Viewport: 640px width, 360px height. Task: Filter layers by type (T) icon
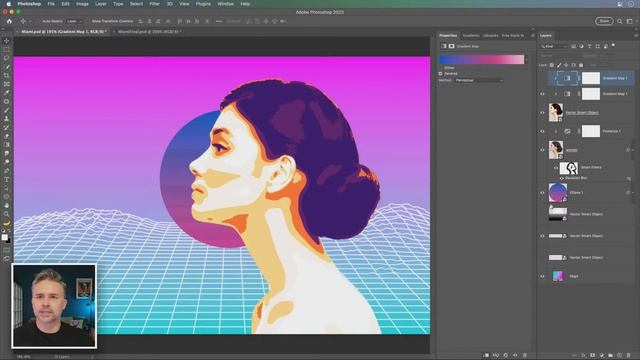tap(589, 47)
